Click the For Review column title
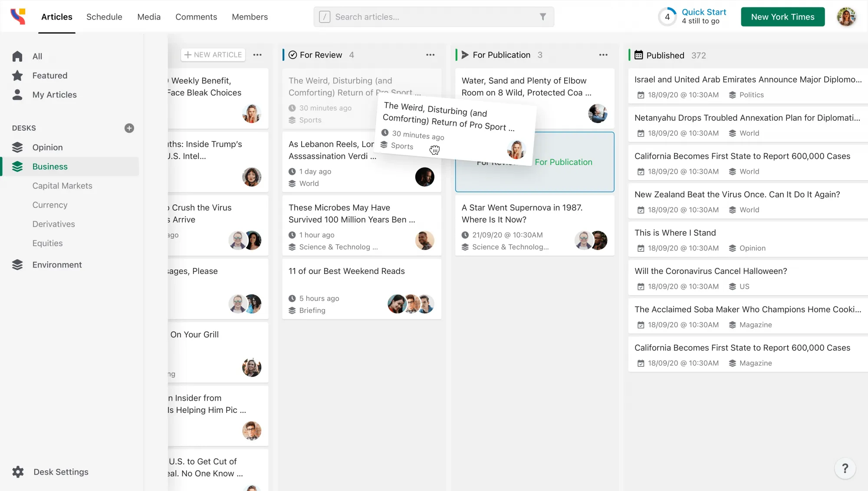The width and height of the screenshot is (868, 491). [321, 55]
